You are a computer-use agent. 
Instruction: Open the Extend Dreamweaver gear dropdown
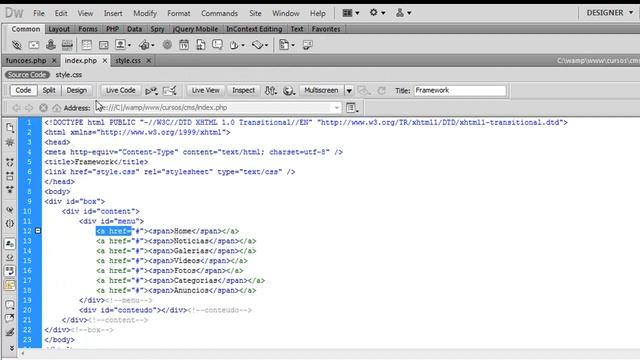tap(377, 13)
